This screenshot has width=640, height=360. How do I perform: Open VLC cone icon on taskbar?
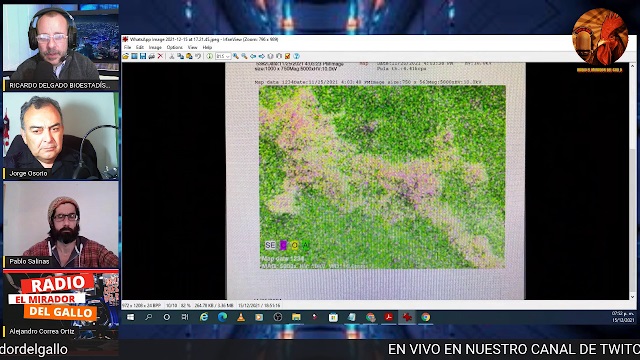[241, 317]
